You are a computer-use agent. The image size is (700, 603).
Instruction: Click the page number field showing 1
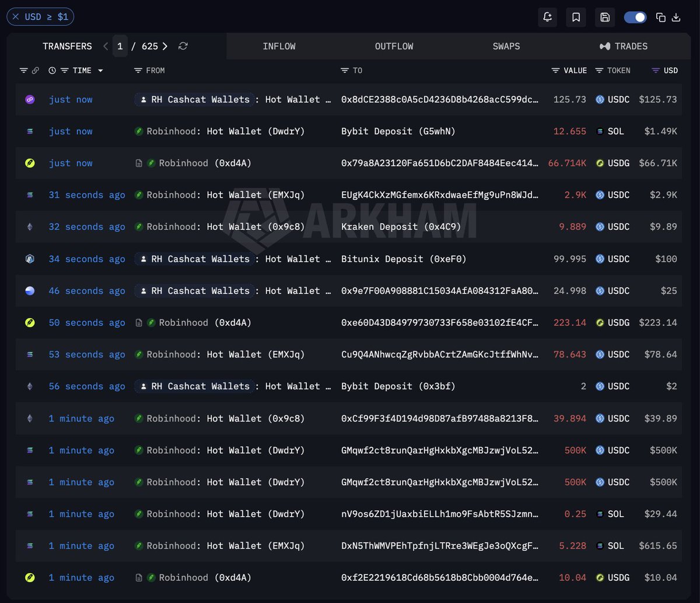[120, 46]
